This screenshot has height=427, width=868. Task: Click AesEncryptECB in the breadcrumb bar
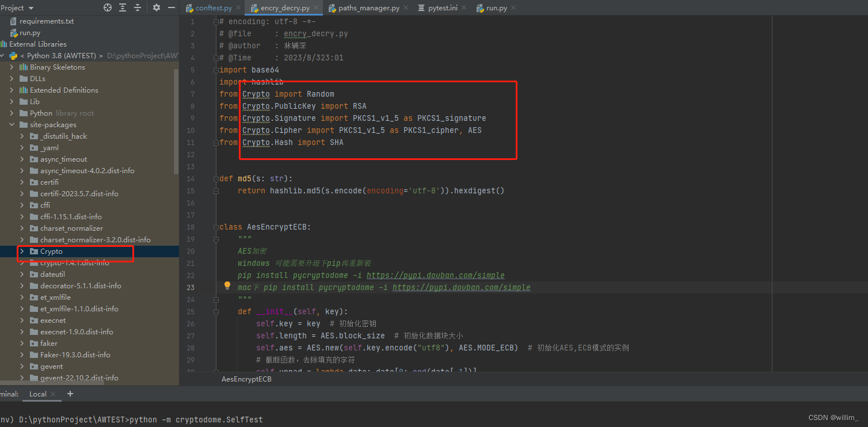coord(246,379)
